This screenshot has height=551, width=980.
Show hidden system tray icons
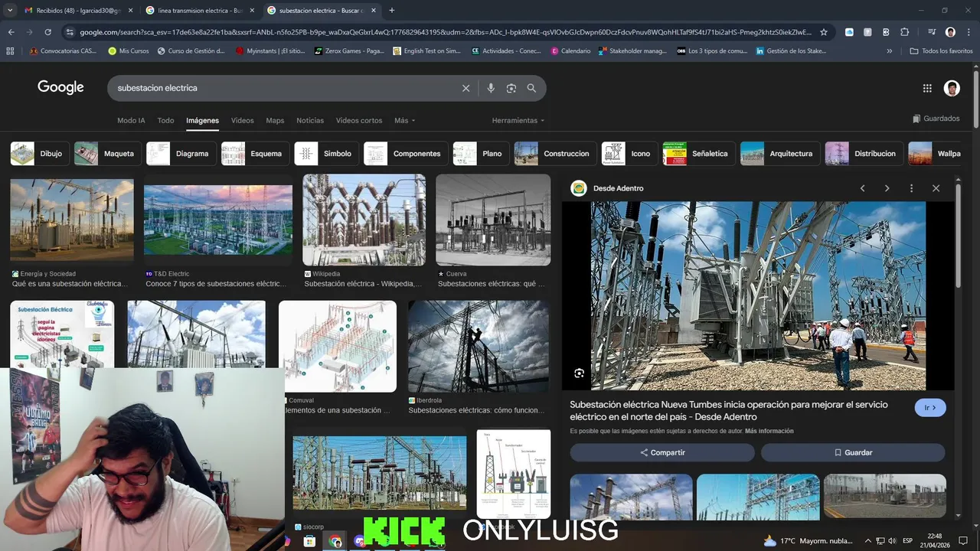[x=867, y=541]
